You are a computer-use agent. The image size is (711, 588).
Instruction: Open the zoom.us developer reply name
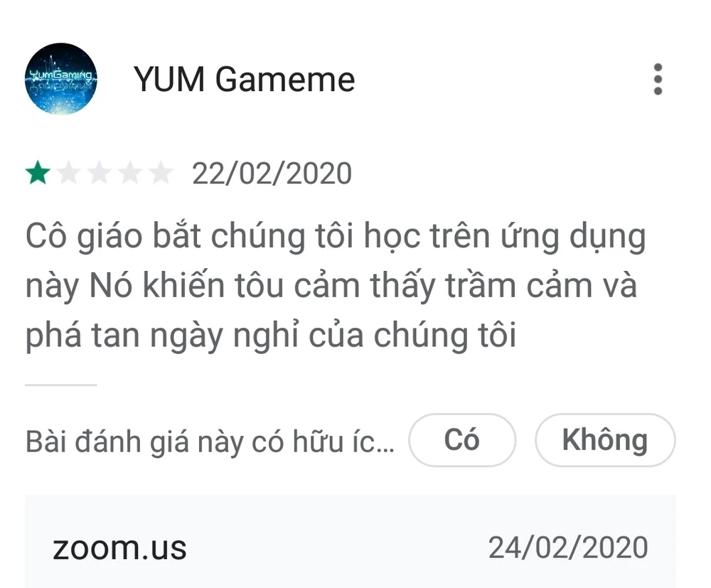[x=119, y=547]
